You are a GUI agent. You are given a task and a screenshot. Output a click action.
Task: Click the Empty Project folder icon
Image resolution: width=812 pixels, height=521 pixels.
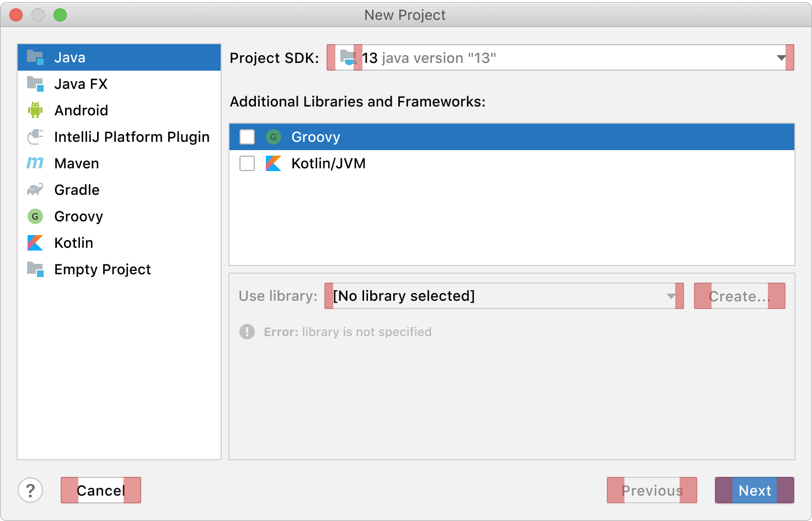pyautogui.click(x=35, y=269)
